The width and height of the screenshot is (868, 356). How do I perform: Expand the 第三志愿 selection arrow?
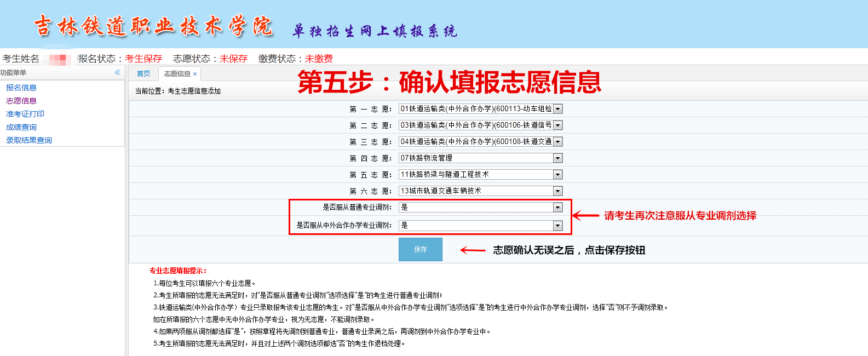tap(557, 142)
